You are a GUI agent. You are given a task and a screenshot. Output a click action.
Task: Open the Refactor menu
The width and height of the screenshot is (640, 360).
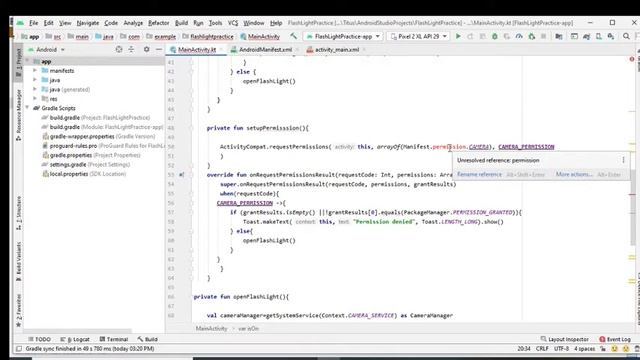tap(158, 23)
